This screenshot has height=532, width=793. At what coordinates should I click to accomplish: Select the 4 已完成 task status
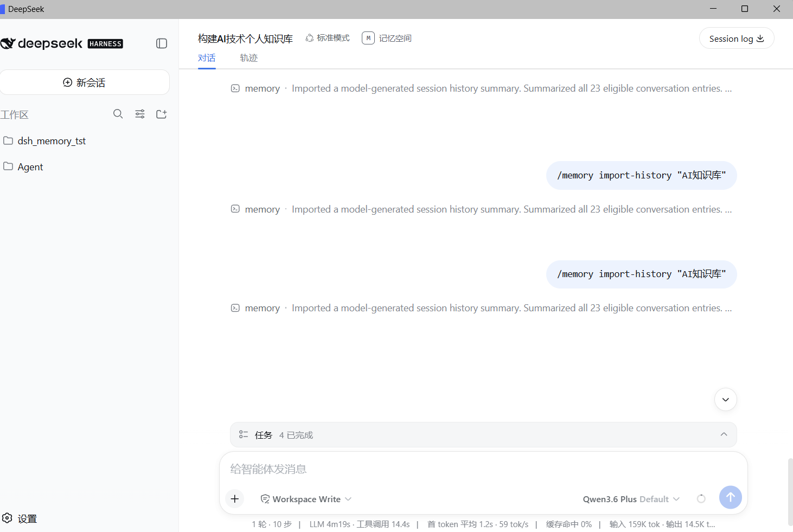coord(296,435)
